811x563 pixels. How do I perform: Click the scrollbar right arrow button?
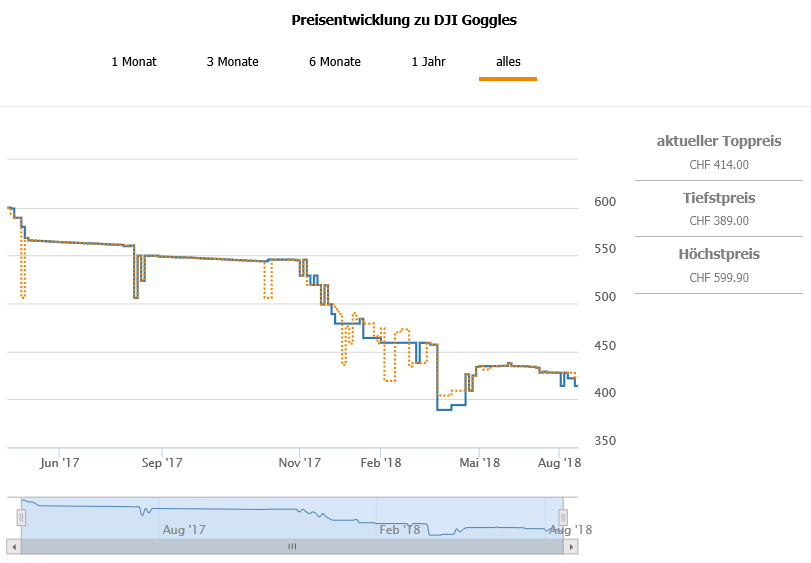click(x=571, y=546)
